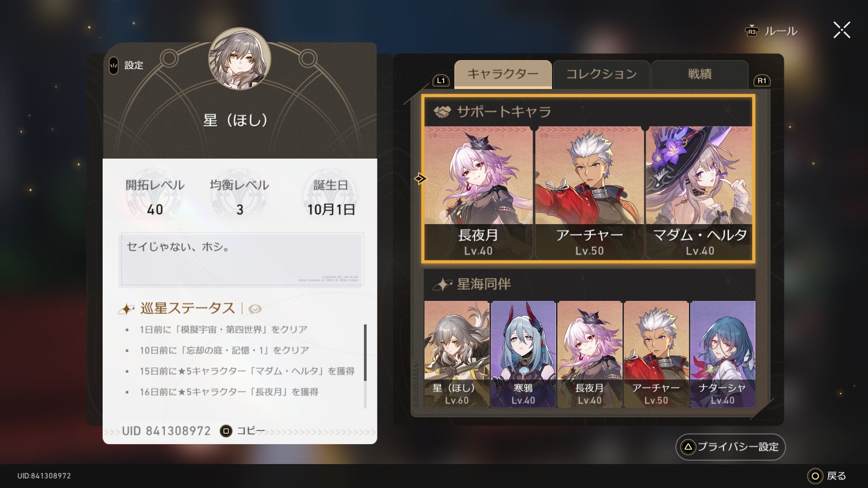The height and width of the screenshot is (488, 868).
Task: Click the signature text box
Action: pyautogui.click(x=241, y=260)
